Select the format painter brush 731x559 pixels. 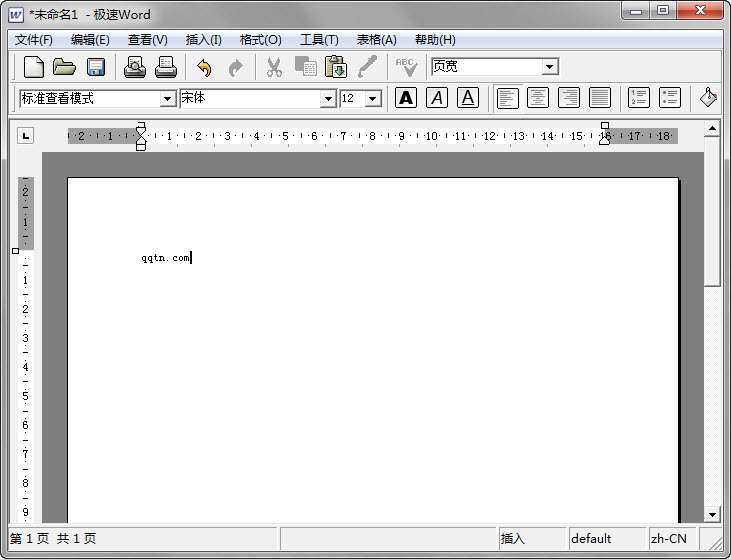click(x=367, y=67)
